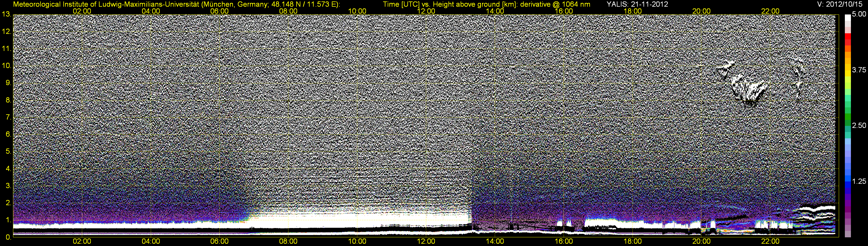Select the colorbar value '5.00'
Image resolution: width=868 pixels, height=246 pixels.
coord(859,14)
